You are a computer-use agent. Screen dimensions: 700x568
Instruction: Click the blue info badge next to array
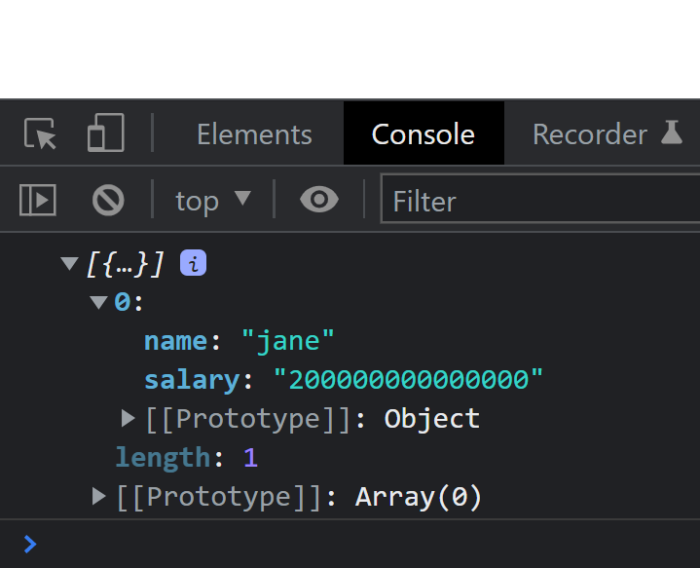coord(193,263)
